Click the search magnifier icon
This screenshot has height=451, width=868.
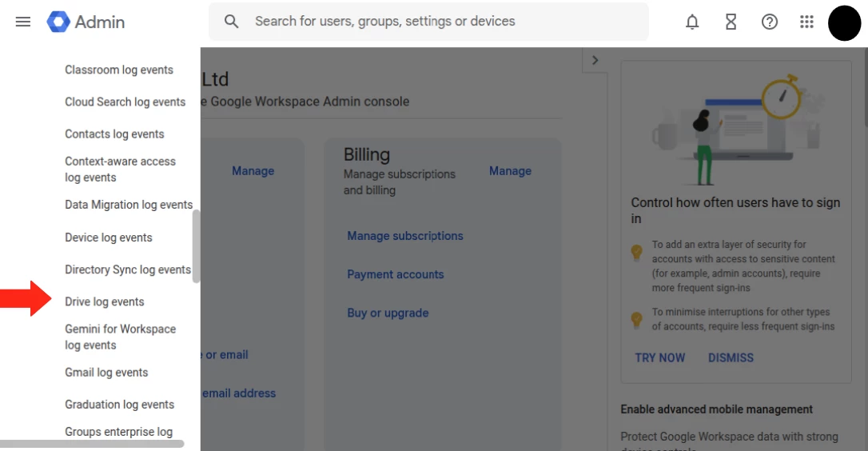[232, 22]
